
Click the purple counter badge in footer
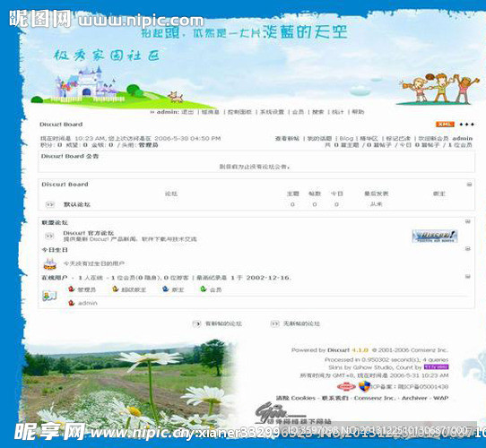436,367
